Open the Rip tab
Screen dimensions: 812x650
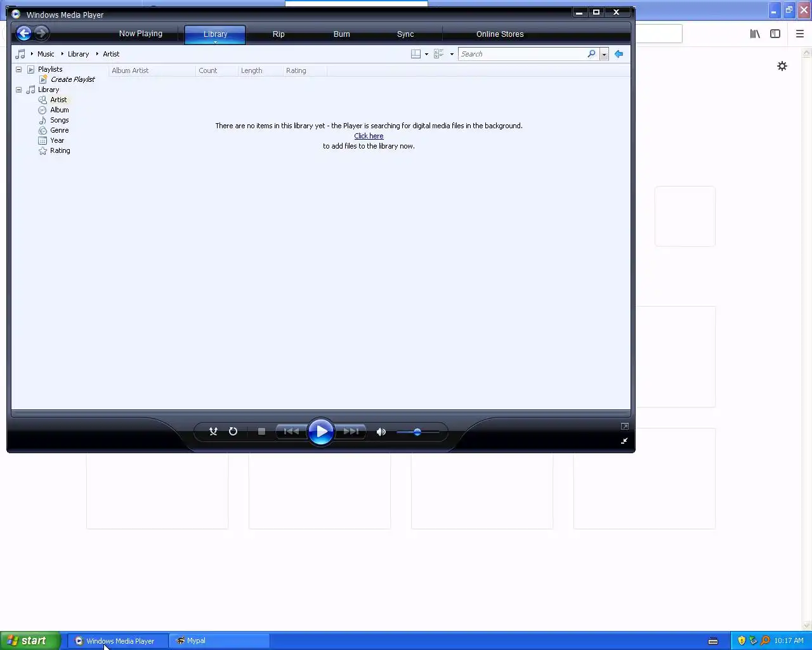278,34
